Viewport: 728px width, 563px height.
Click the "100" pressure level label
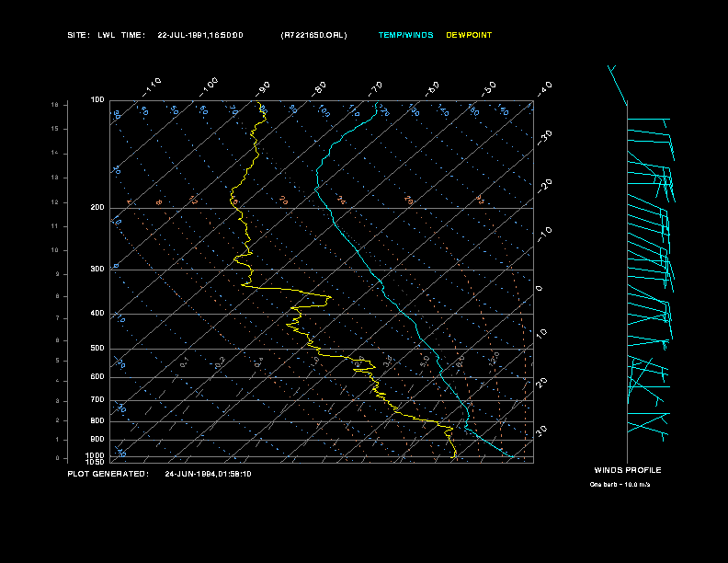click(97, 100)
